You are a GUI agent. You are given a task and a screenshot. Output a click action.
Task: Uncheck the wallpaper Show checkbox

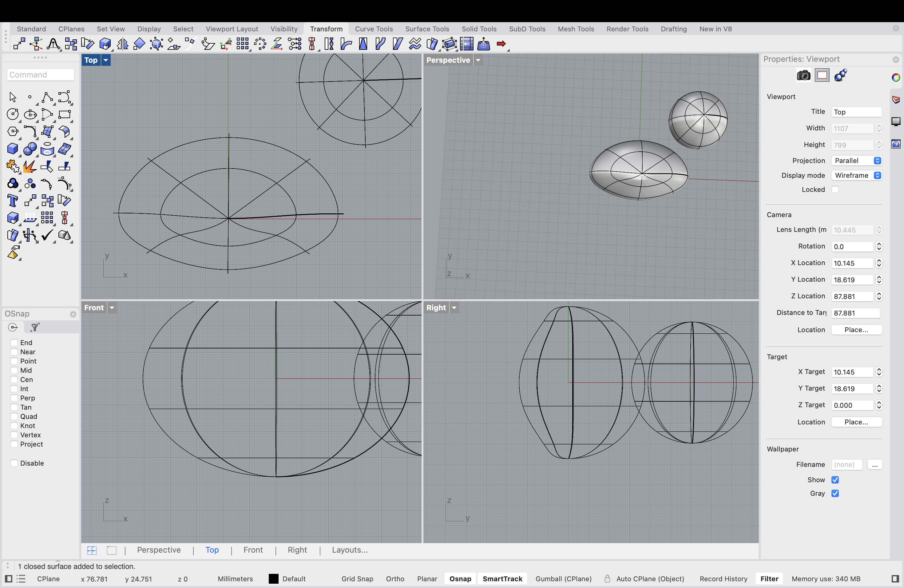[x=835, y=480]
